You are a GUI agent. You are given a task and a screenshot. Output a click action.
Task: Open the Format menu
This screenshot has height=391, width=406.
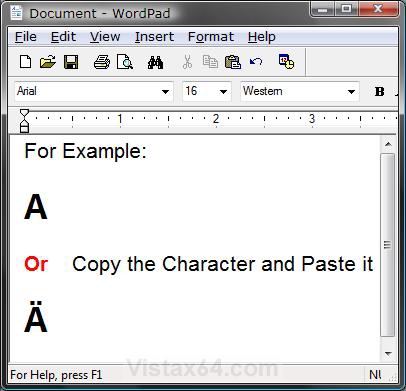pyautogui.click(x=211, y=37)
